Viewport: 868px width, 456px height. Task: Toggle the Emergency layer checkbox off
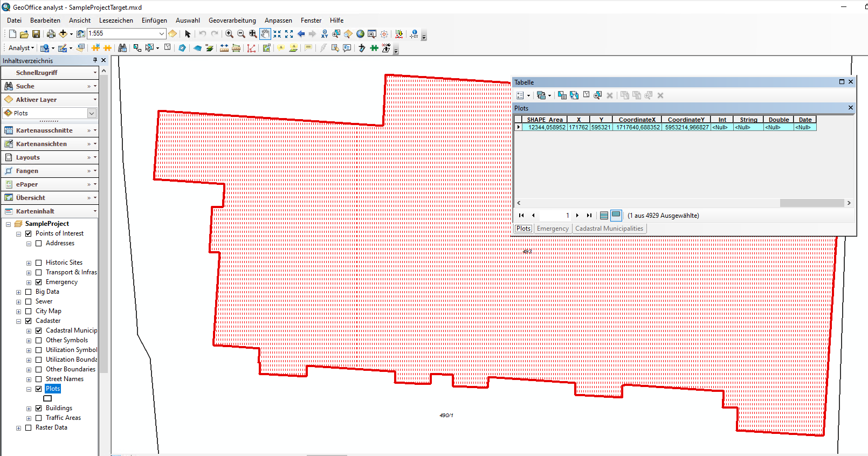39,282
